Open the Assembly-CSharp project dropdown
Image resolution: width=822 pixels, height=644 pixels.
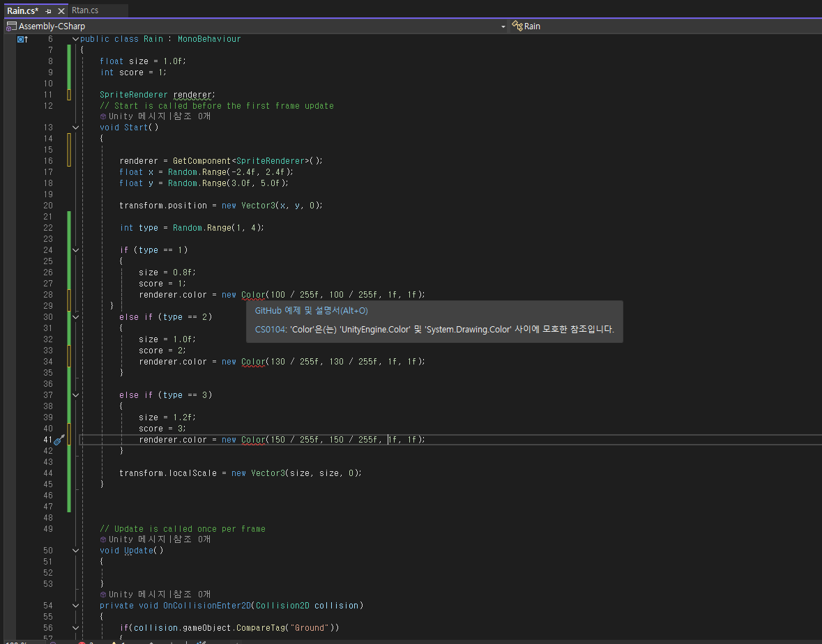[503, 26]
